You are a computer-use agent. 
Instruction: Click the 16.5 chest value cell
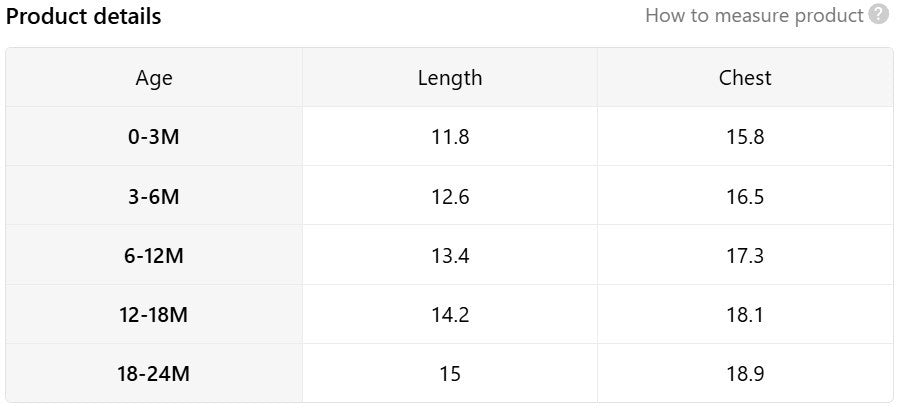pyautogui.click(x=745, y=197)
